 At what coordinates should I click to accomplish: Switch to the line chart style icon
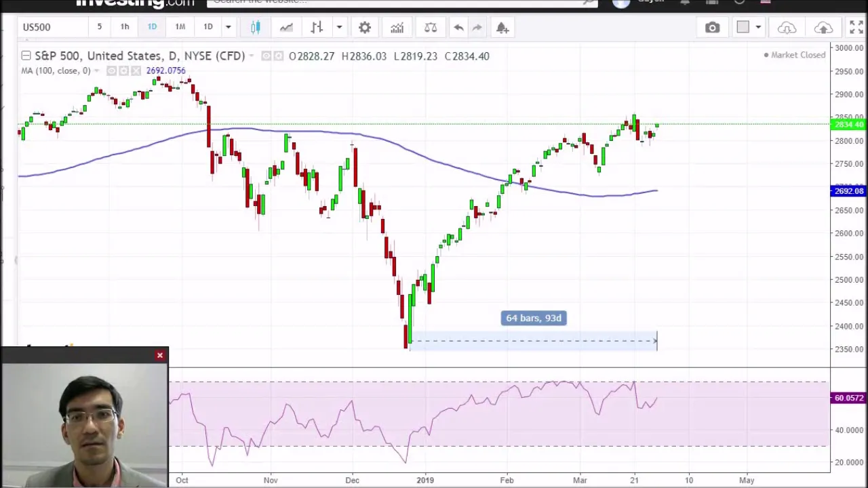click(286, 27)
